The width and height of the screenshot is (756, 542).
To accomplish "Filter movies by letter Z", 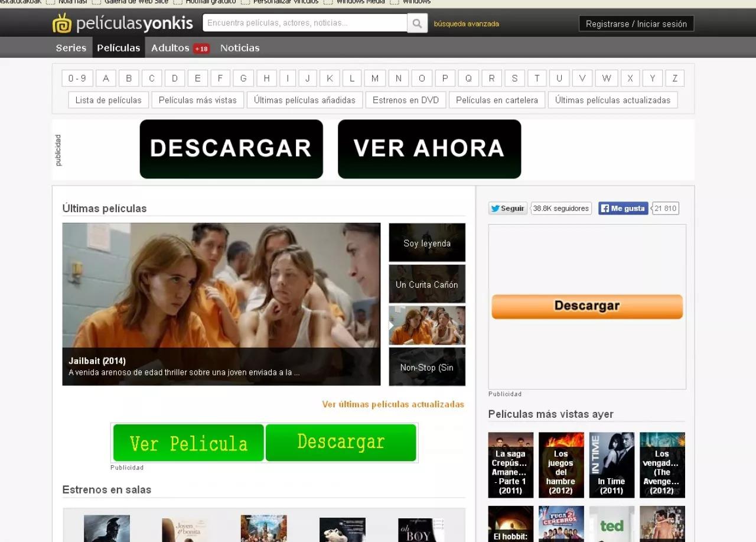I will click(x=675, y=78).
